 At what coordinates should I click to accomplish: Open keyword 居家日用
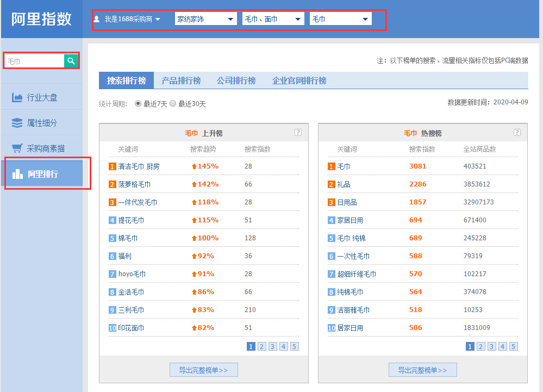pyautogui.click(x=350, y=328)
